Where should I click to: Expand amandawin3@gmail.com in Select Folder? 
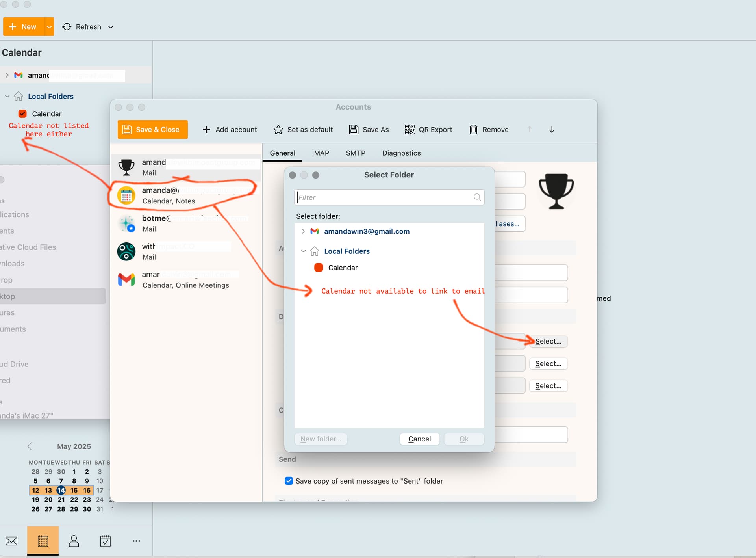pyautogui.click(x=303, y=231)
